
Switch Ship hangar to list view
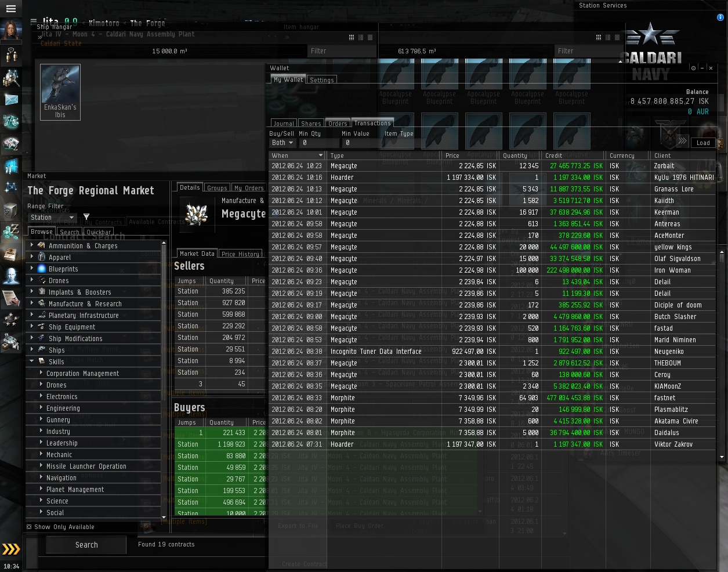click(370, 37)
